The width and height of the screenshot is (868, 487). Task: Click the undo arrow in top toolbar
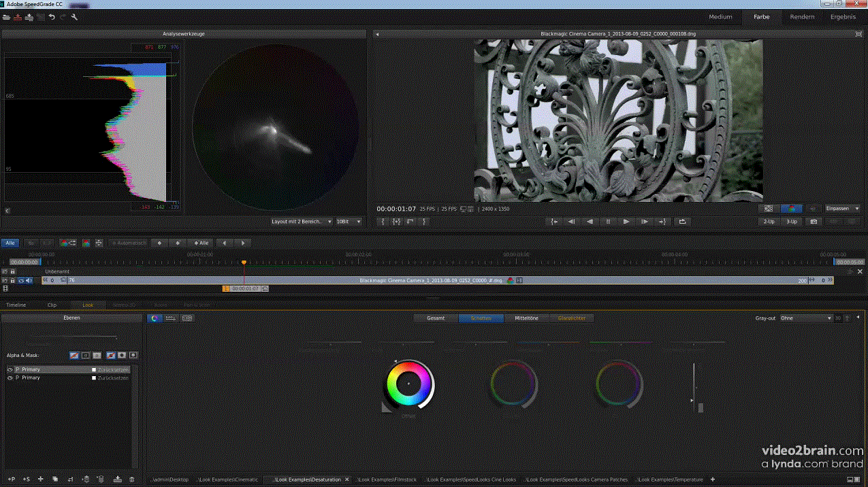tap(51, 17)
